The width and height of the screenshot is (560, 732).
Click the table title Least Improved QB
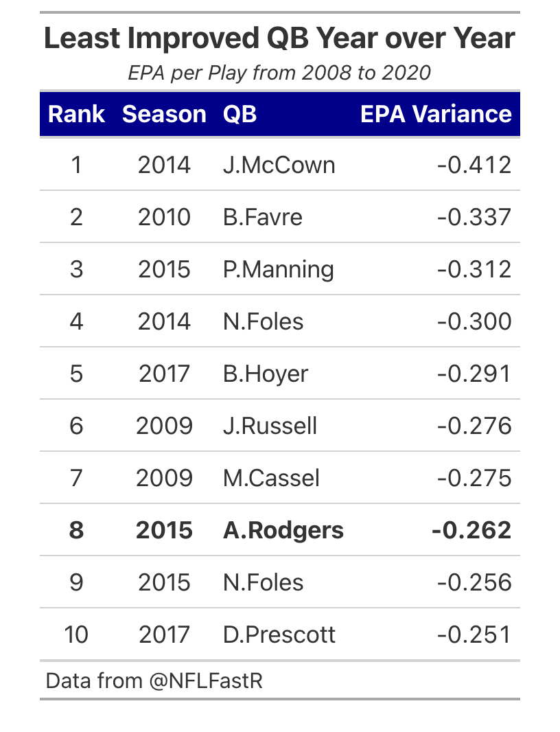[279, 38]
